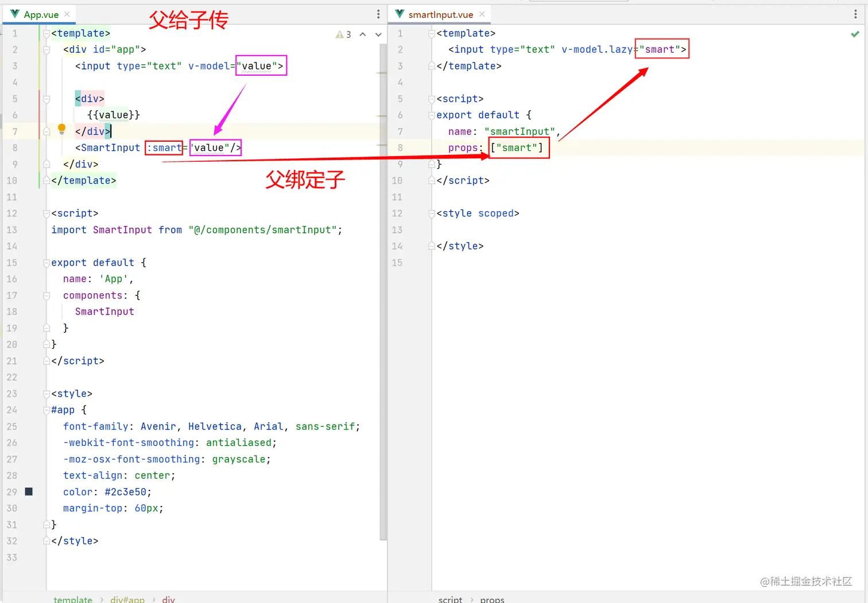Select 'props' breadcrumb in smartInput.vue footer
This screenshot has width=868, height=603.
click(x=492, y=599)
